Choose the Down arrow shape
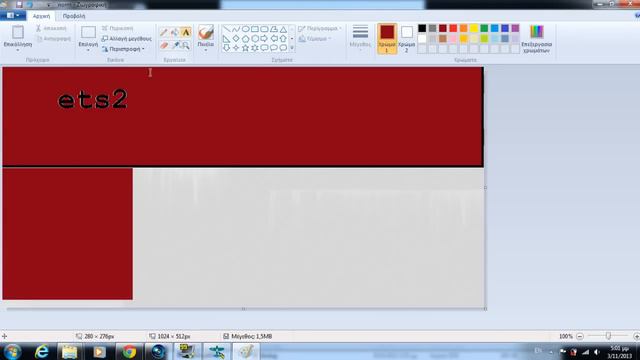640x360 pixels. click(x=227, y=48)
